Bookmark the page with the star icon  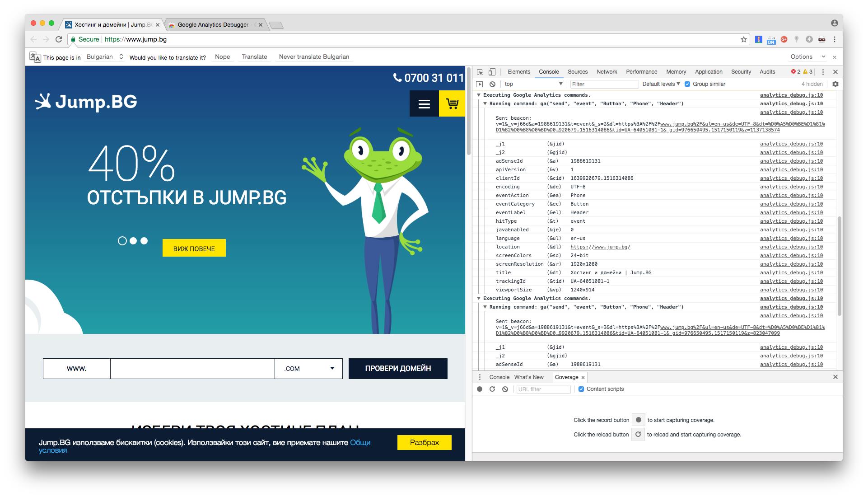pyautogui.click(x=743, y=39)
